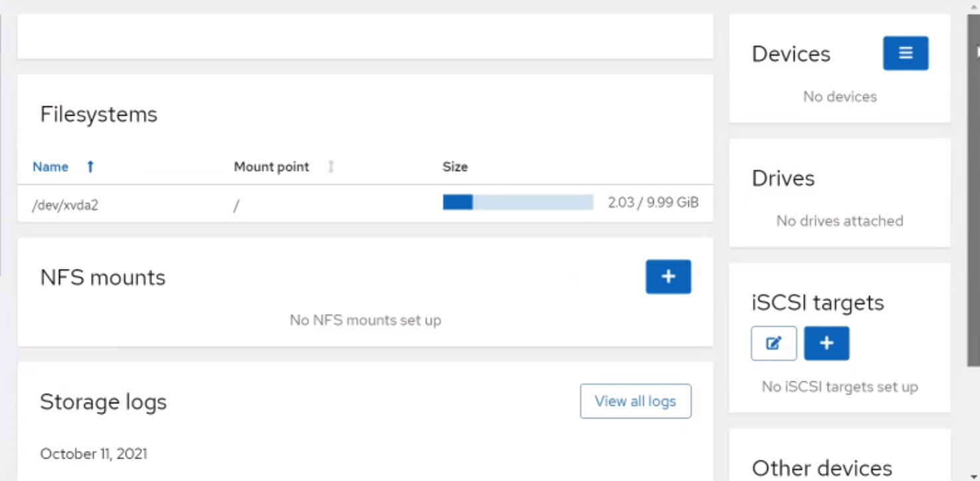Click the disk usage bar for /dev/xvda2

(x=518, y=201)
